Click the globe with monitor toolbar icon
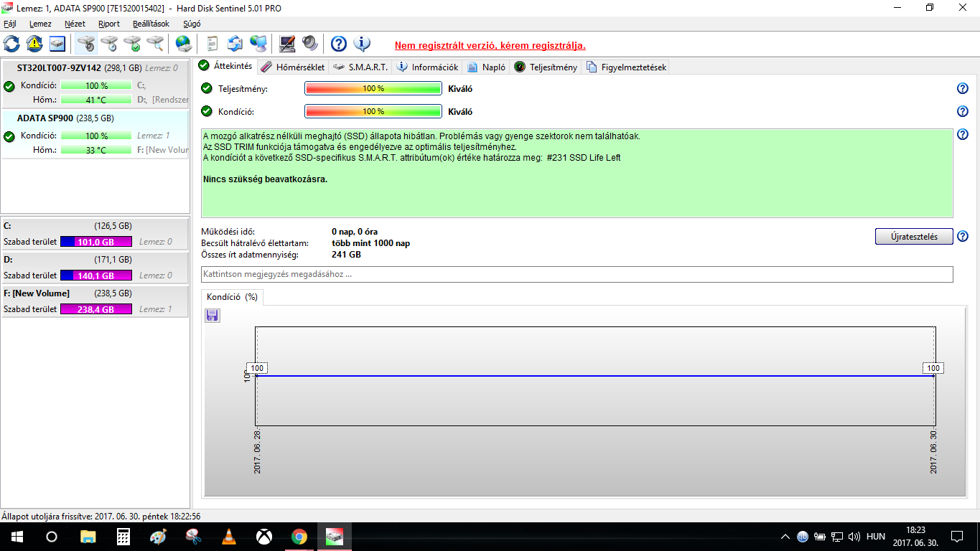The width and height of the screenshot is (980, 551). click(x=258, y=44)
